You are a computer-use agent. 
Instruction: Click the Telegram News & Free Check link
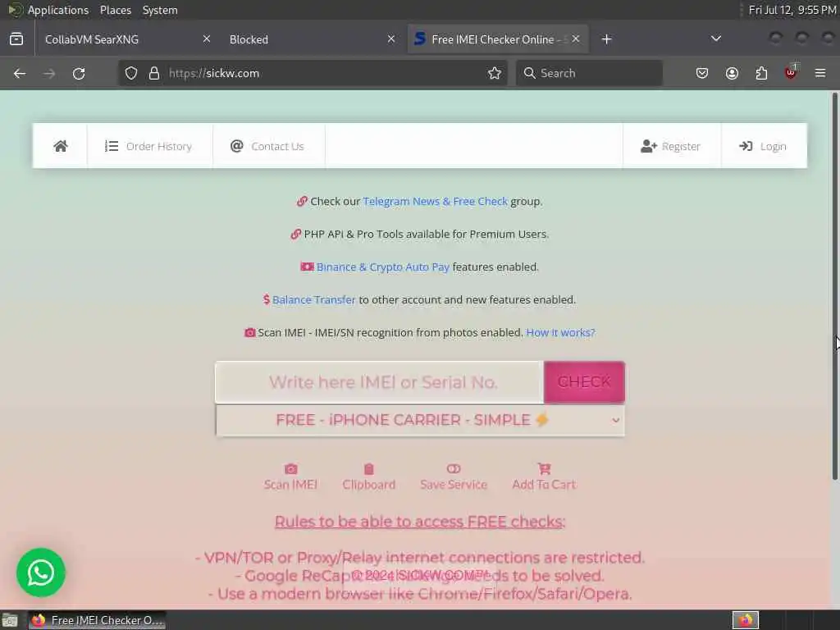[x=435, y=202]
